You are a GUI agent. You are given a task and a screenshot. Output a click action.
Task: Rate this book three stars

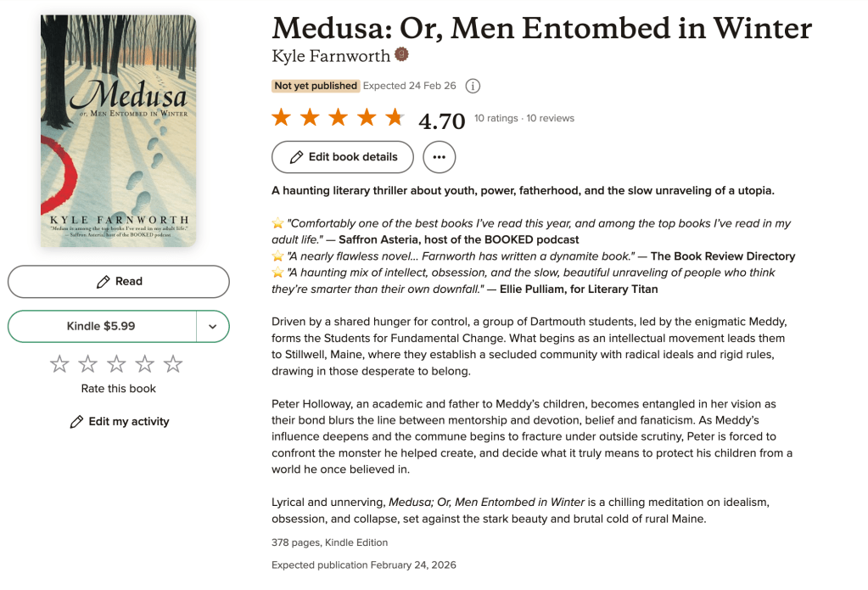pos(116,364)
